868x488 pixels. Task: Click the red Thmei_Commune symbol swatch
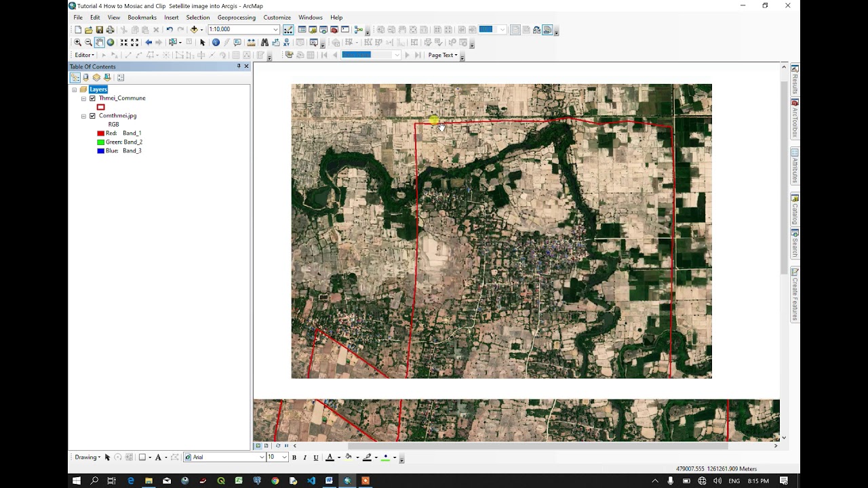pyautogui.click(x=101, y=107)
